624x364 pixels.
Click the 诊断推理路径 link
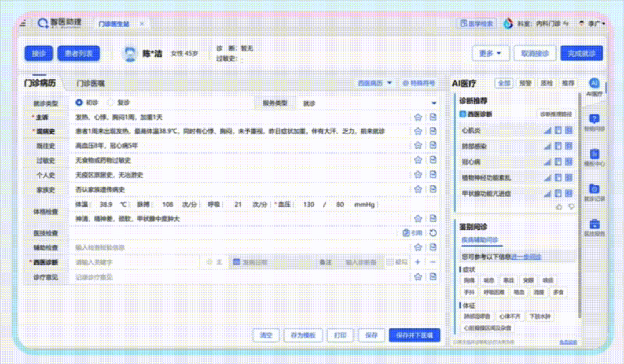(557, 113)
